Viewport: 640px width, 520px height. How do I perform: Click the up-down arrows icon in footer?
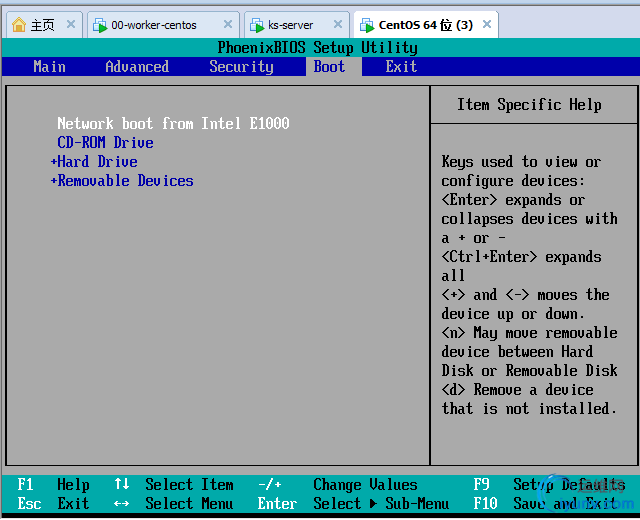(x=122, y=484)
